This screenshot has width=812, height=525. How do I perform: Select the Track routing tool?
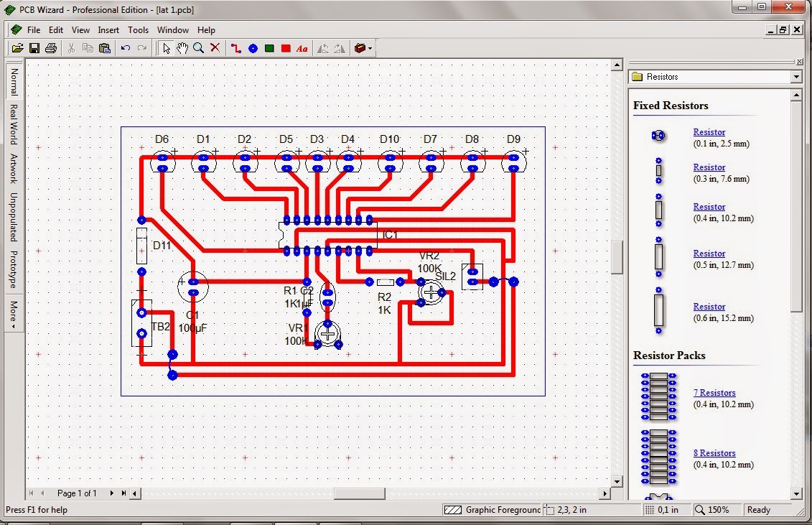235,48
